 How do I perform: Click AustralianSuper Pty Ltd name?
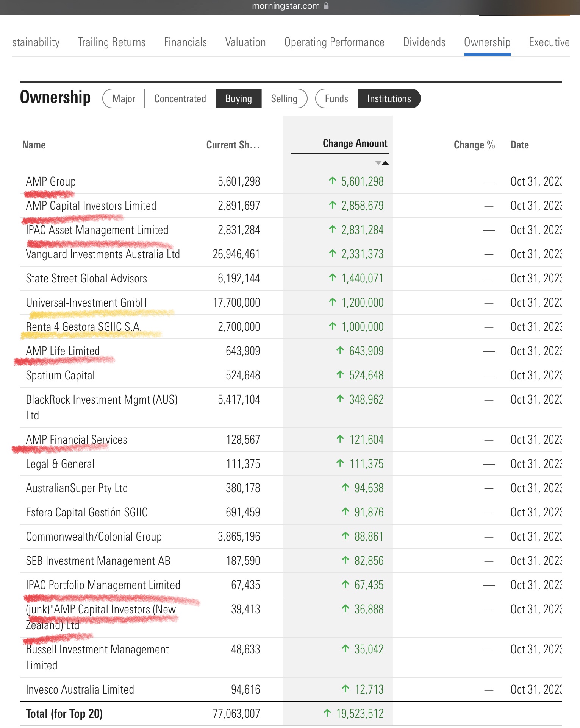tap(77, 488)
